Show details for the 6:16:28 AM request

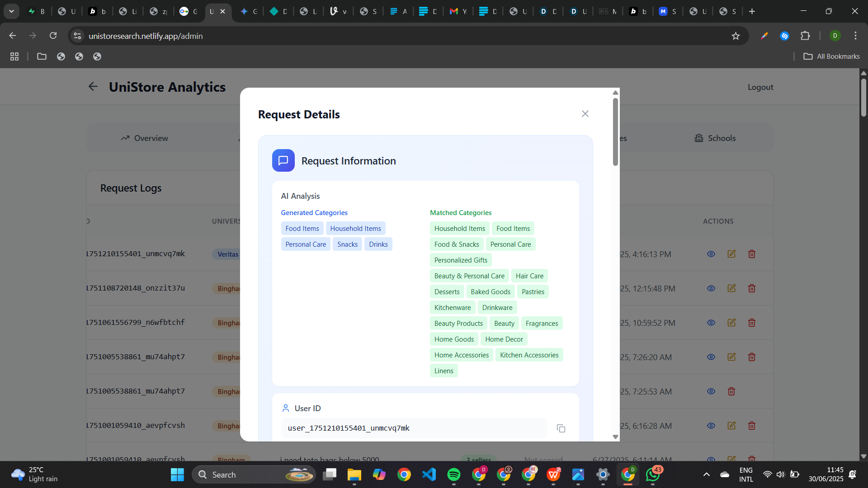click(x=711, y=426)
